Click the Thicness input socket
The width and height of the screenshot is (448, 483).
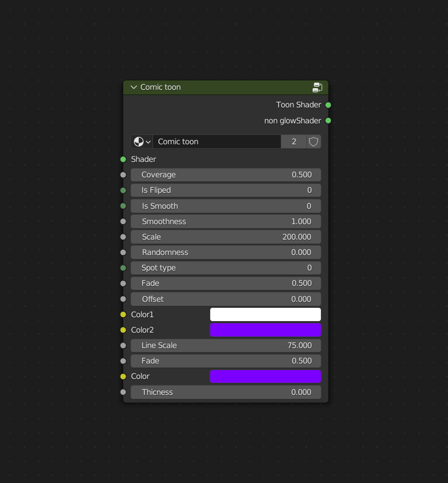123,392
